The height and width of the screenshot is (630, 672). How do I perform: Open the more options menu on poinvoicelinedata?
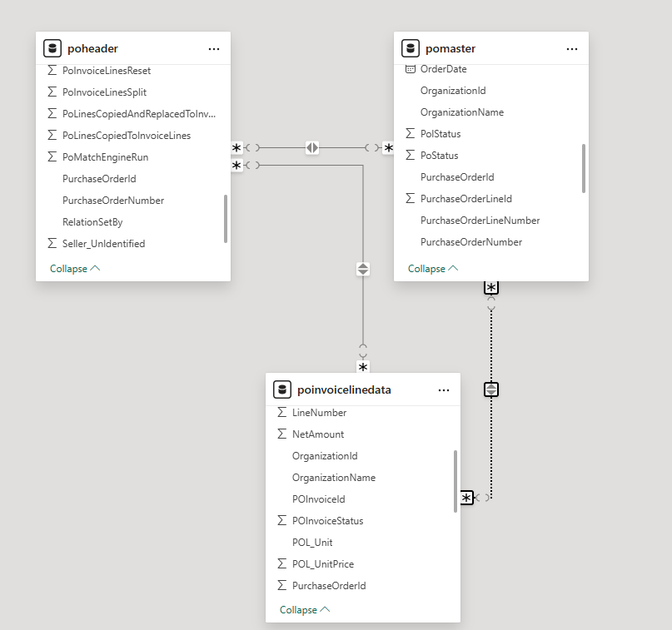click(x=444, y=389)
